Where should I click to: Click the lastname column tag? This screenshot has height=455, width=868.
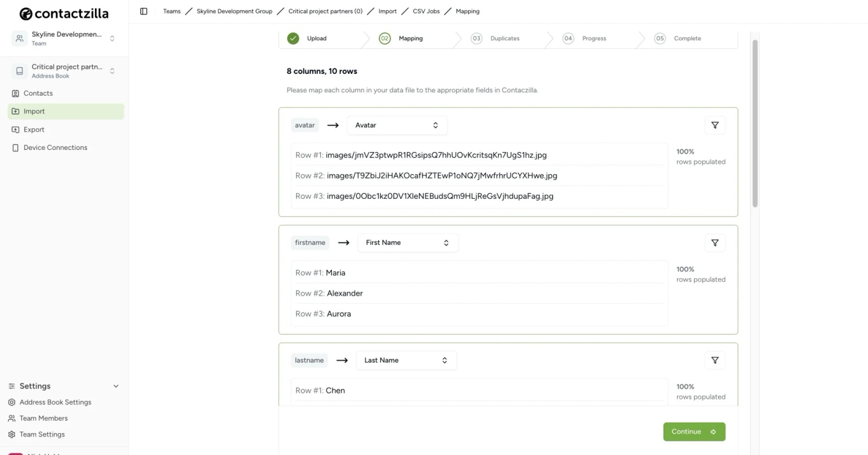coord(309,361)
